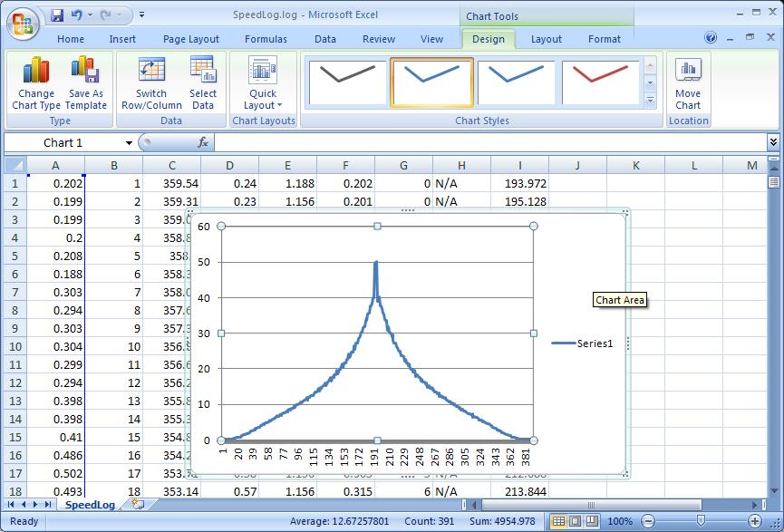Open the Home tab
The height and width of the screenshot is (532, 784).
71,39
